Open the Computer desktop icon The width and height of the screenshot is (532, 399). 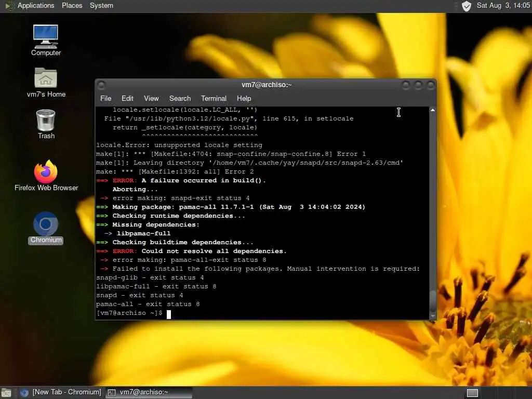[46, 40]
